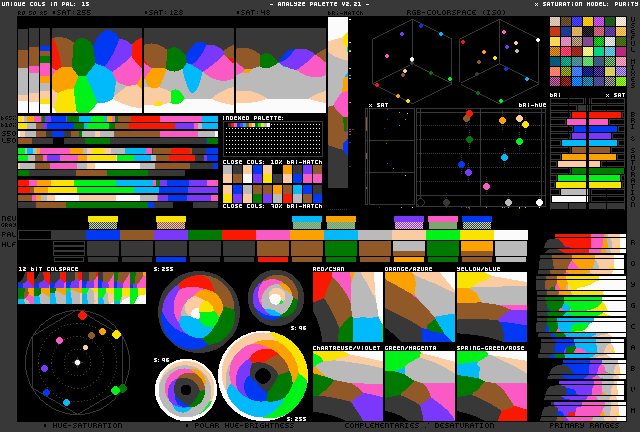Click the top-right pale peach Useful Mixes swatch
This screenshot has height=432, width=640.
click(x=621, y=22)
